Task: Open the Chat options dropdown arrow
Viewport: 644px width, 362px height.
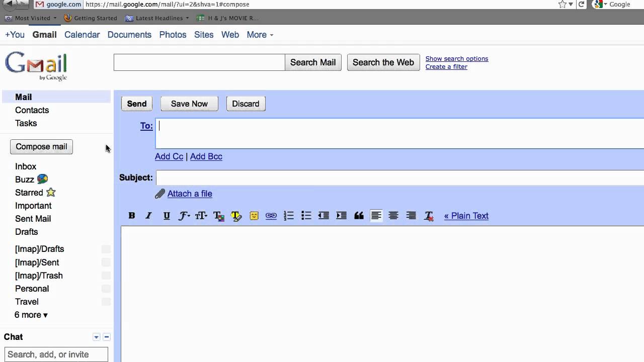Action: [97, 337]
